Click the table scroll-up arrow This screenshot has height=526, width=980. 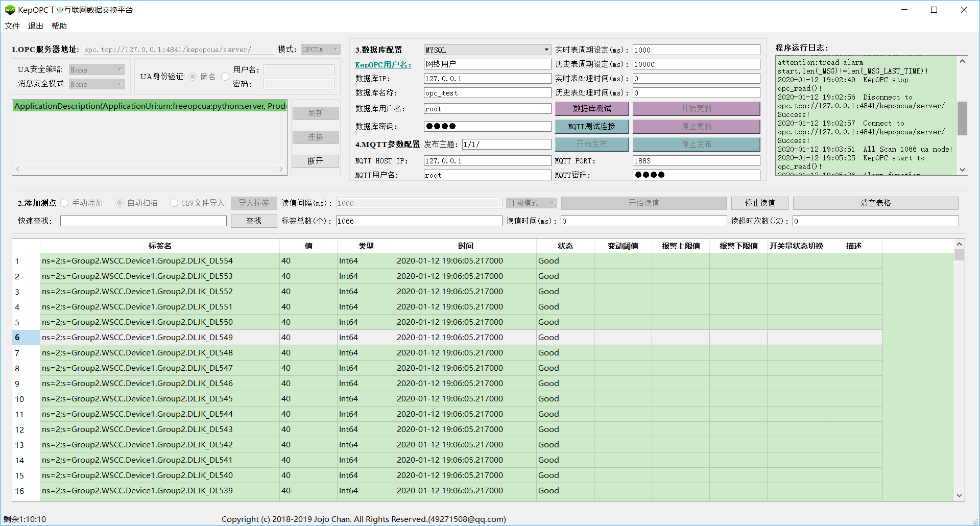[x=959, y=244]
